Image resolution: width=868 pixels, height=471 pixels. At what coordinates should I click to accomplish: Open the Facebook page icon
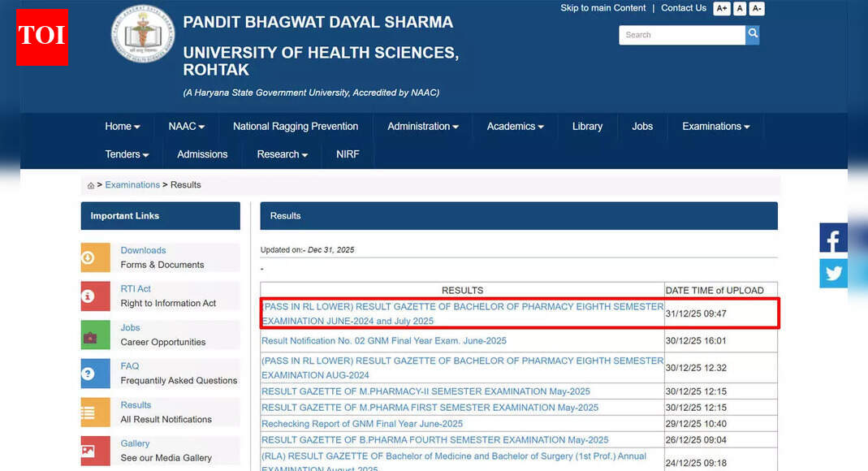(x=833, y=238)
